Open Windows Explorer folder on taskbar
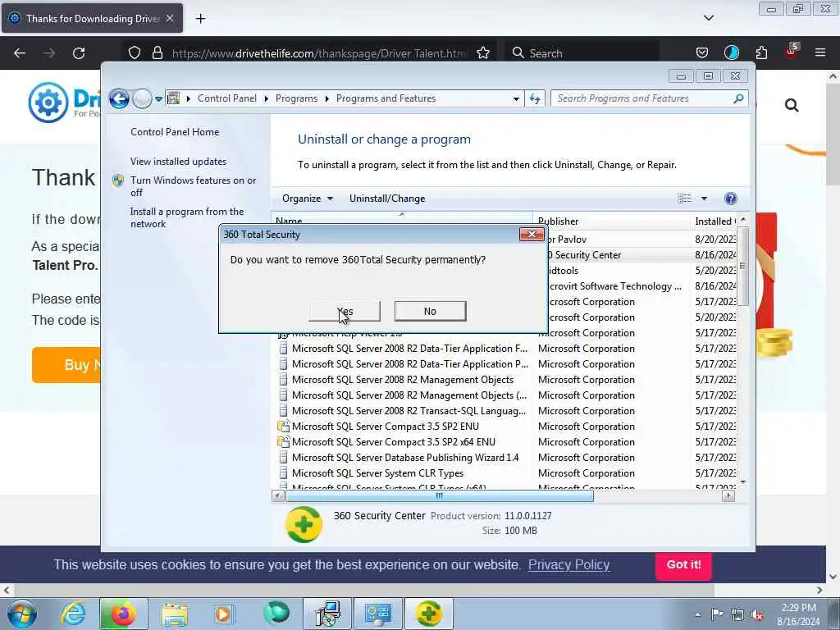 click(175, 614)
